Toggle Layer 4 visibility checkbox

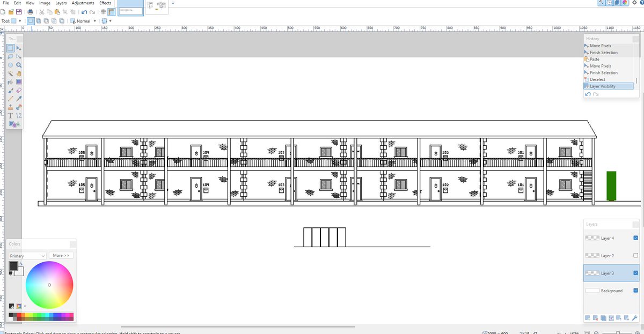click(x=636, y=238)
